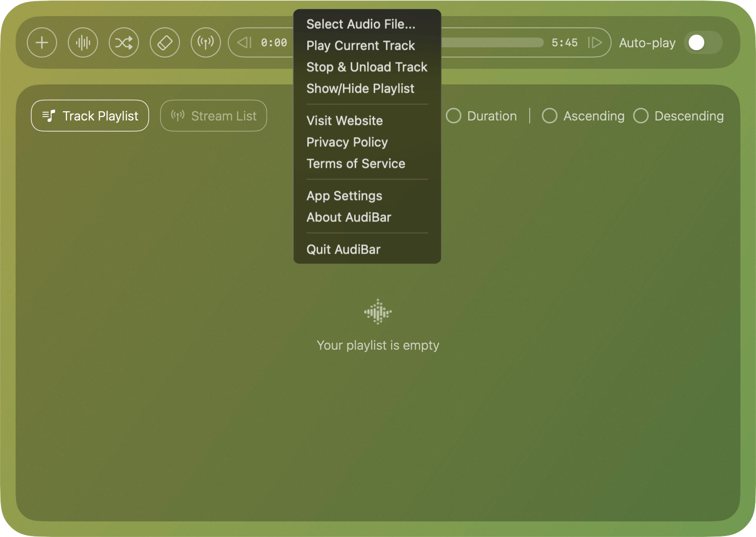Choose Select Audio File from the menu
756x537 pixels.
[361, 24]
